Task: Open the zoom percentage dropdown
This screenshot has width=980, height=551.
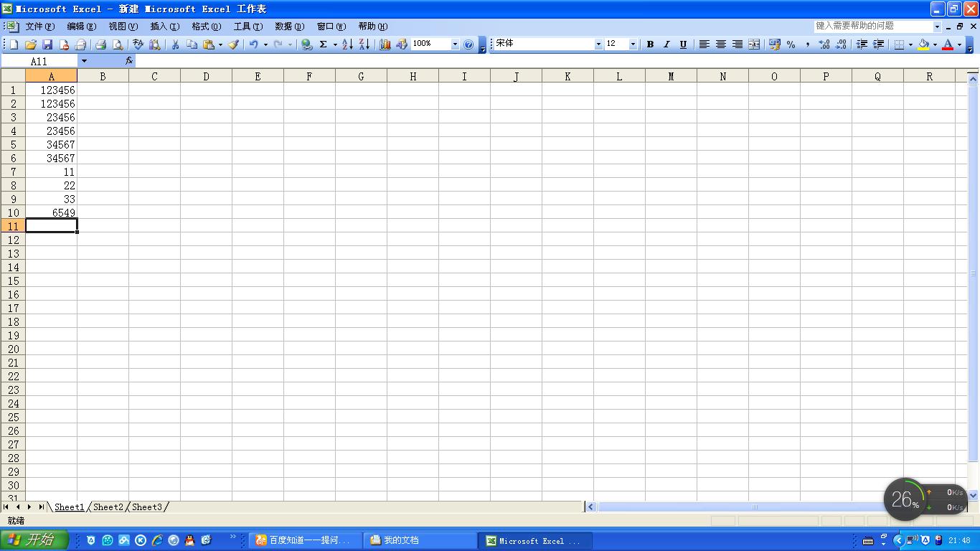Action: tap(455, 44)
